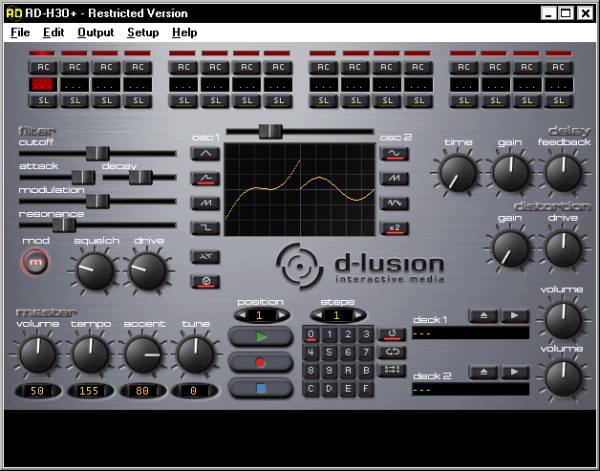This screenshot has height=471, width=600.
Task: Increase steps with the right arrow
Action: coord(359,315)
